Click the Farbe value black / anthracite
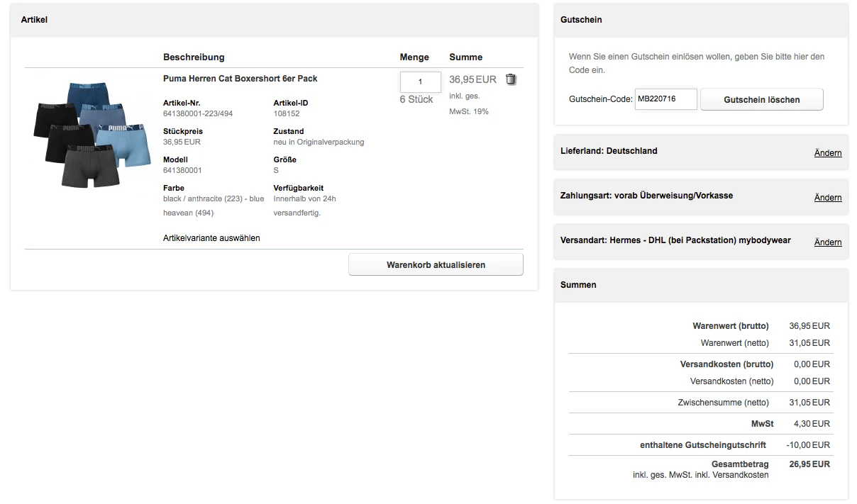This screenshot has height=504, width=857. (214, 206)
